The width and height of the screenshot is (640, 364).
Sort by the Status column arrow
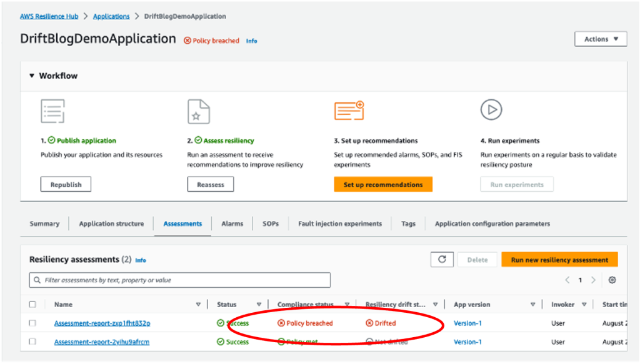pyautogui.click(x=259, y=305)
